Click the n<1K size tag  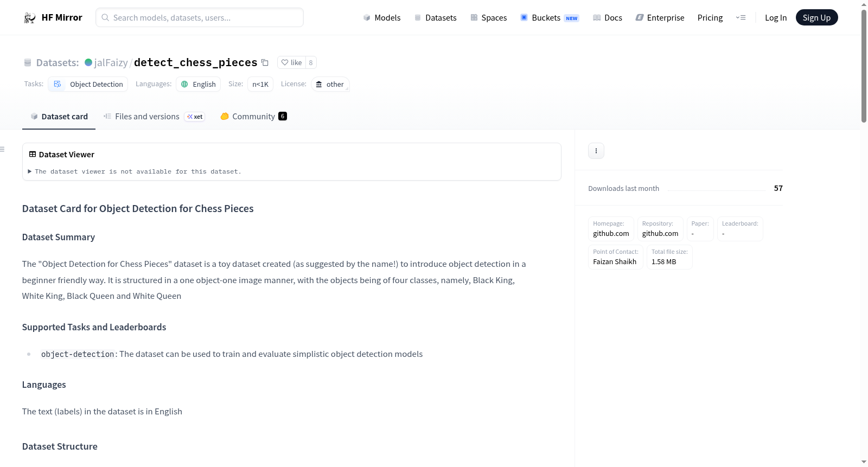click(260, 84)
